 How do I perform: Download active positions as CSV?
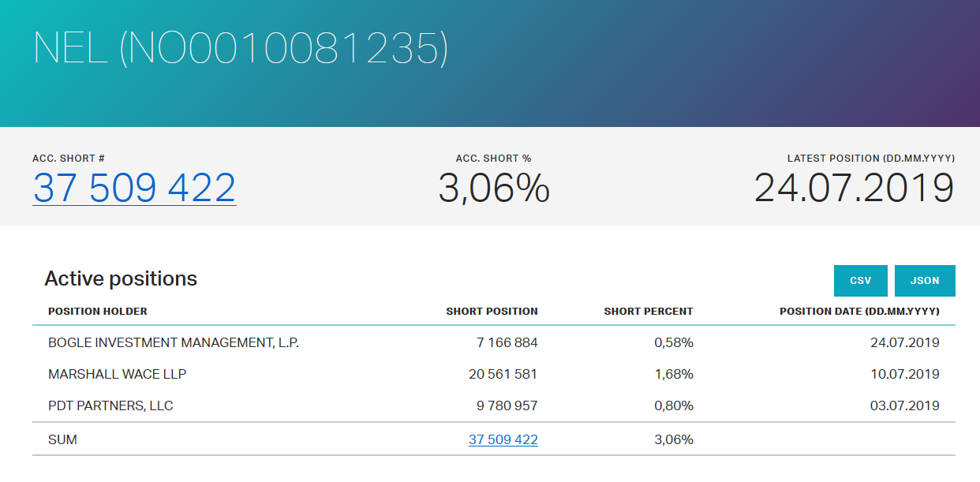pyautogui.click(x=860, y=281)
